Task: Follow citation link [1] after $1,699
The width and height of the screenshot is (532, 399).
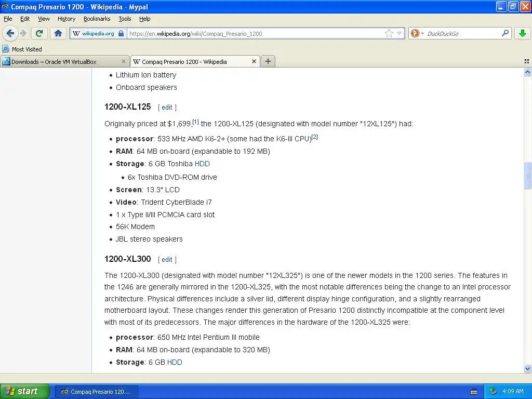Action: (x=195, y=122)
